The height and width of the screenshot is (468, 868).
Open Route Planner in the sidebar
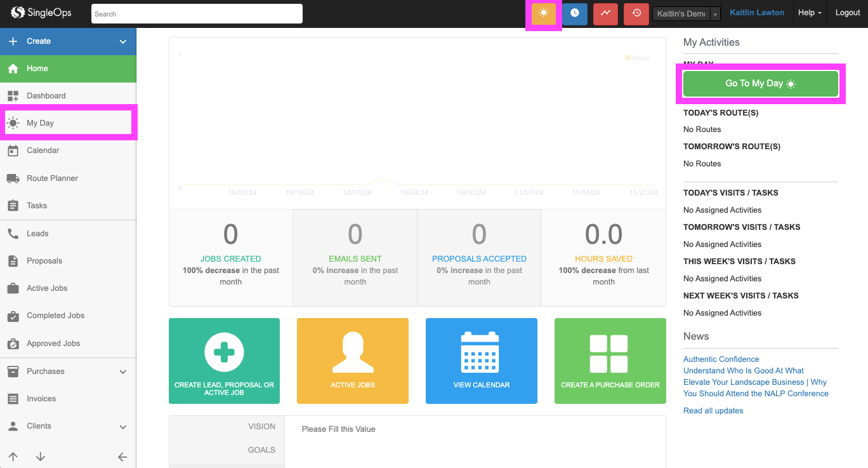click(52, 178)
